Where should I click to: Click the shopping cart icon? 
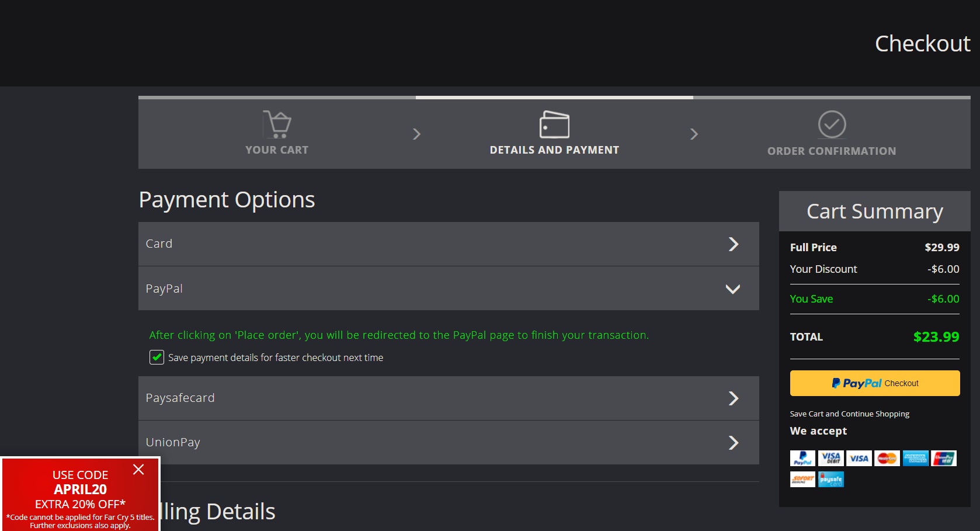coord(277,124)
